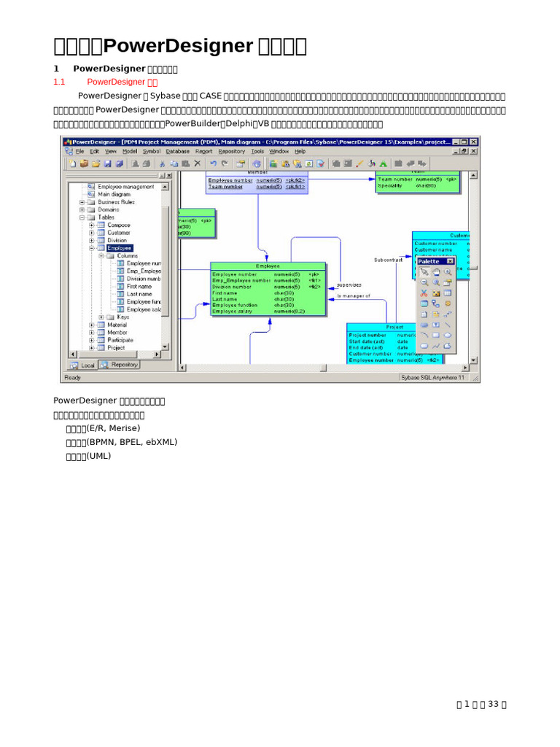The height and width of the screenshot is (747, 560).
Task: Close the browser tree panel
Action: [169, 175]
